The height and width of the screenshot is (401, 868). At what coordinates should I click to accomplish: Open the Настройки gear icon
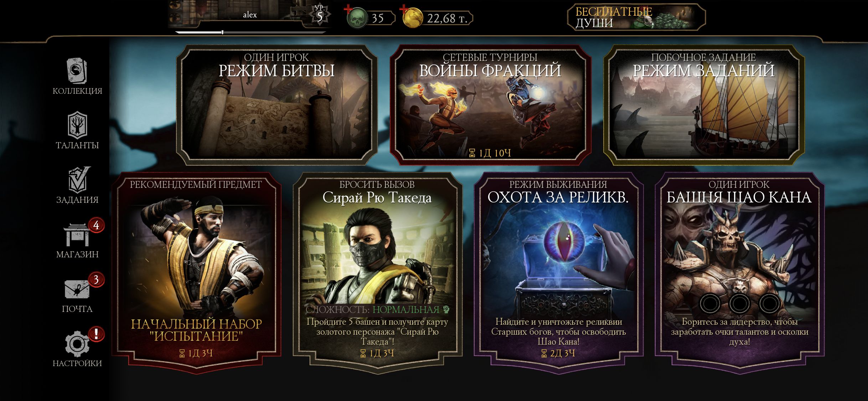tap(77, 344)
